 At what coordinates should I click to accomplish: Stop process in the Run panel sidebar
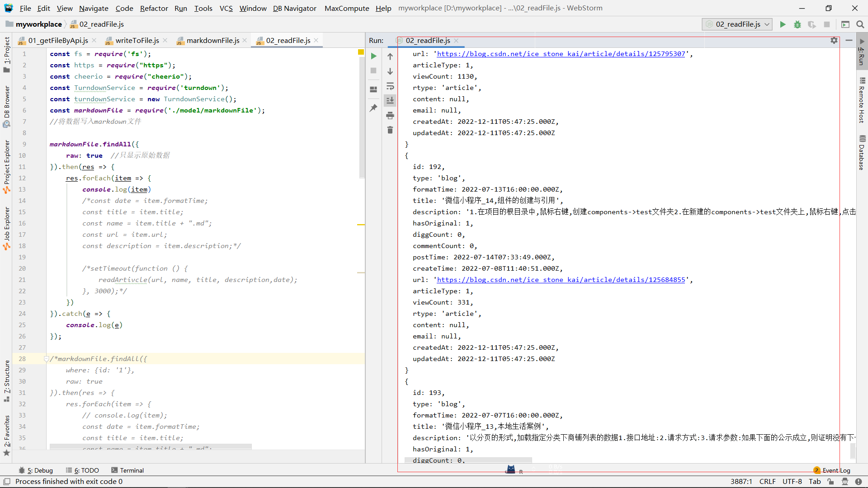pos(373,70)
